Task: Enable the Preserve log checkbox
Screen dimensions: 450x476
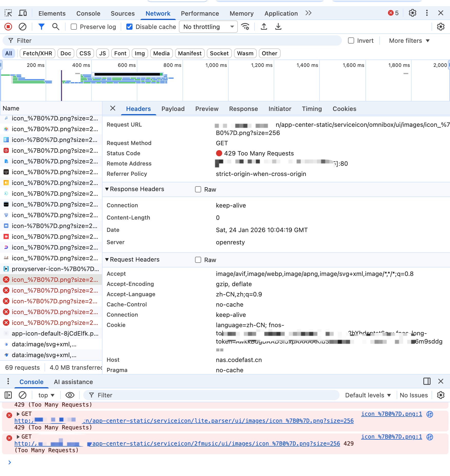Action: [74, 27]
